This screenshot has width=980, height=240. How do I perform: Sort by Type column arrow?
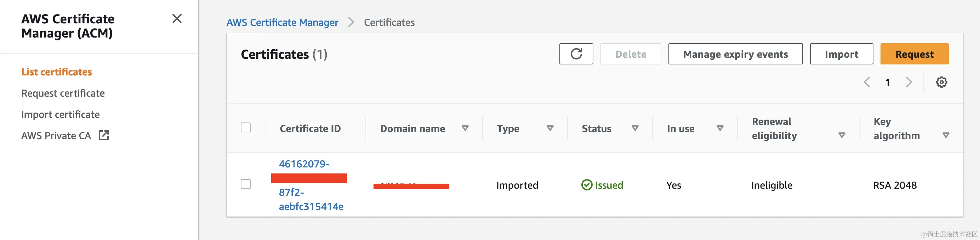pos(550,128)
